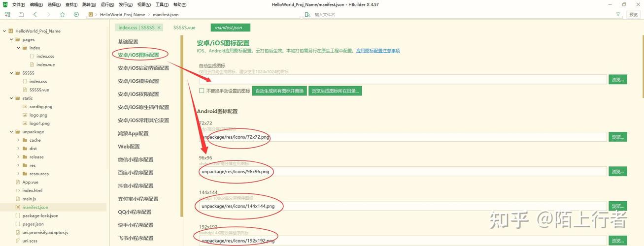Click the star bookmark toolbar icon

click(x=63, y=15)
